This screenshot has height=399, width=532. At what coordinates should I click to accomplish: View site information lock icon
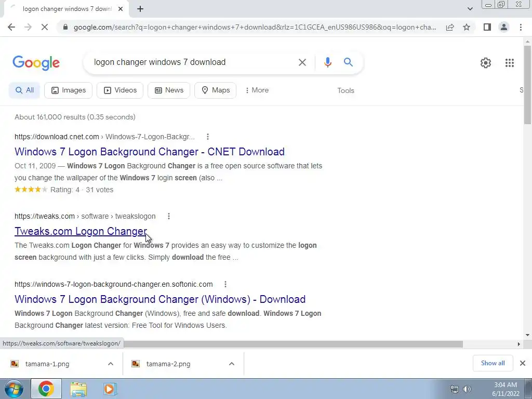point(65,27)
